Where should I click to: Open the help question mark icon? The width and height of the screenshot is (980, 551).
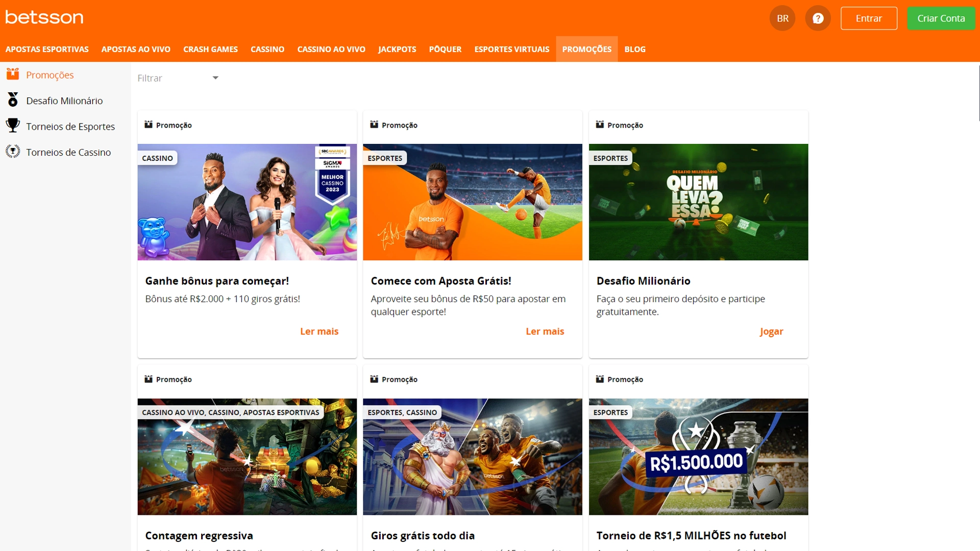tap(818, 18)
